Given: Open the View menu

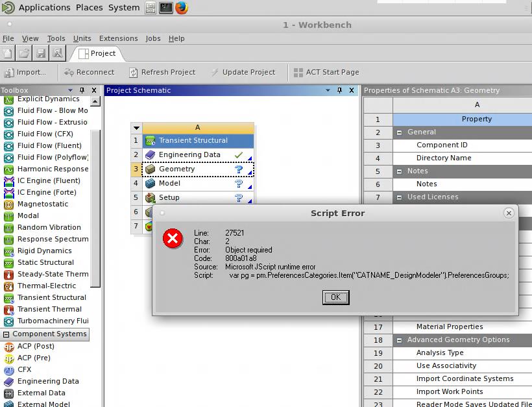Looking at the screenshot, I should [30, 38].
